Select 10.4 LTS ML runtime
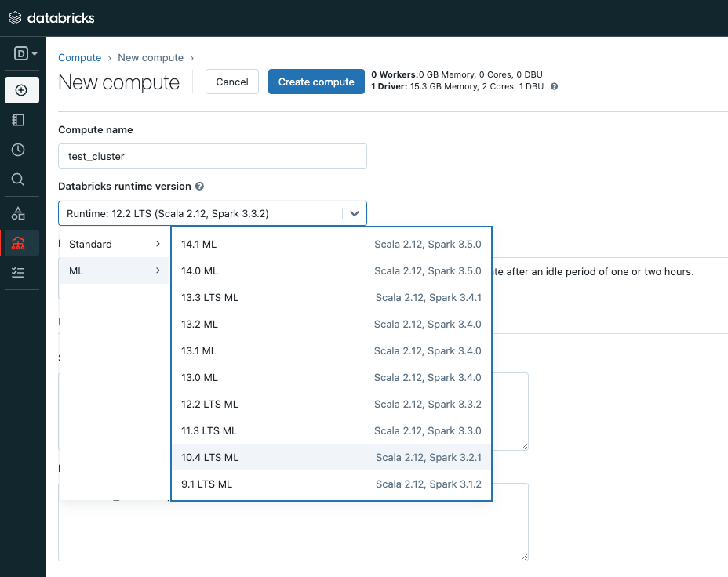Image resolution: width=728 pixels, height=577 pixels. coord(331,457)
